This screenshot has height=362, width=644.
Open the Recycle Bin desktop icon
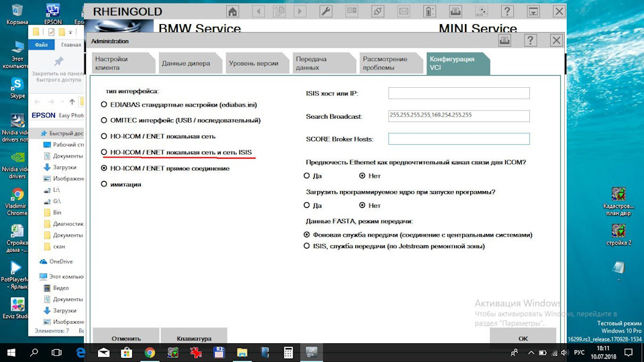click(17, 14)
